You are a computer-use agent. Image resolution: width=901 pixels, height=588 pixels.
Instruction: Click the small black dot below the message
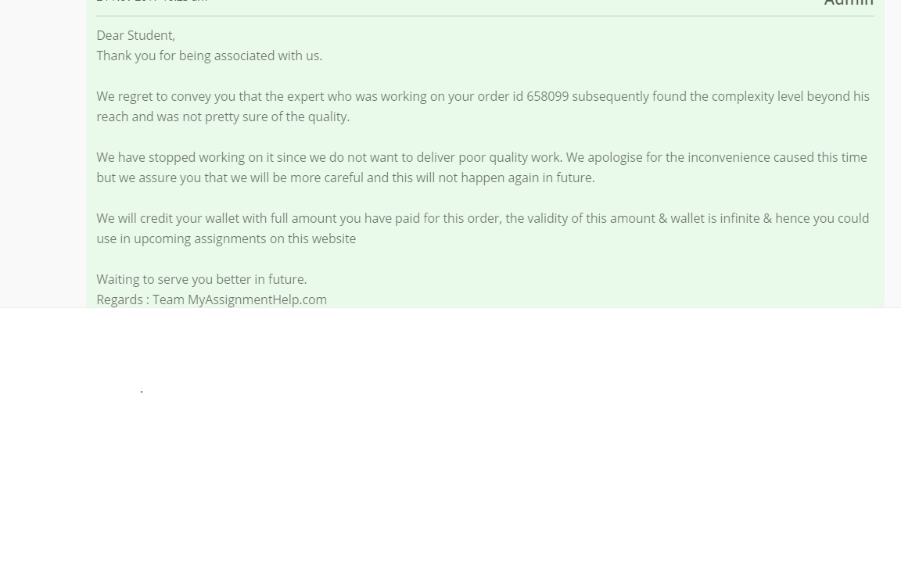(142, 392)
